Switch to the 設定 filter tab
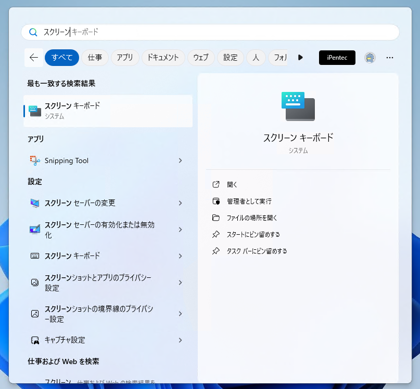The width and height of the screenshot is (420, 389). tap(230, 58)
